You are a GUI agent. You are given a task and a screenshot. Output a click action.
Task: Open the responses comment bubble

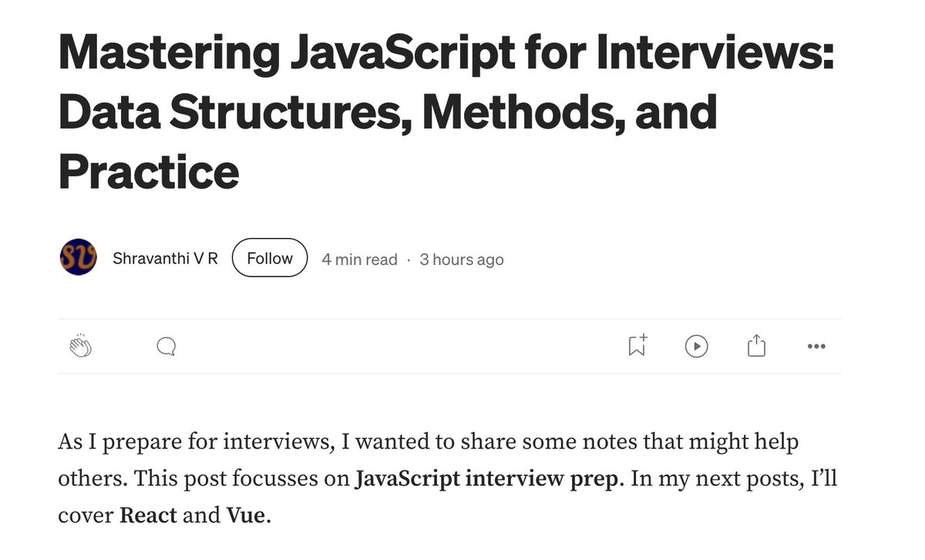pos(166,347)
